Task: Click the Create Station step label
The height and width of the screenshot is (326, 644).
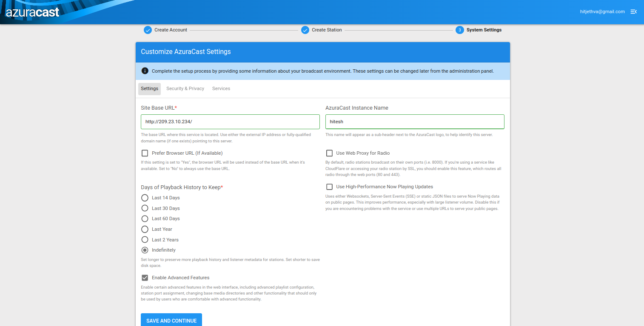Action: coord(327,30)
